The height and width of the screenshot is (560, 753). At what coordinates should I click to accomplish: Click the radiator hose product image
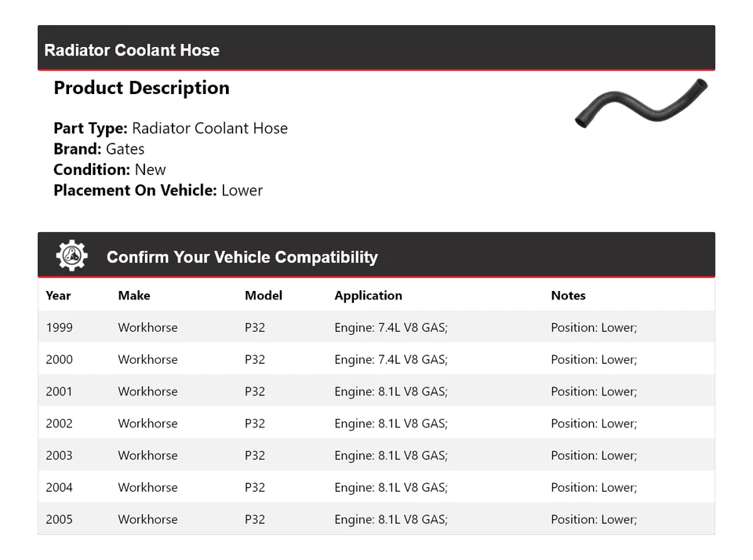(x=641, y=104)
